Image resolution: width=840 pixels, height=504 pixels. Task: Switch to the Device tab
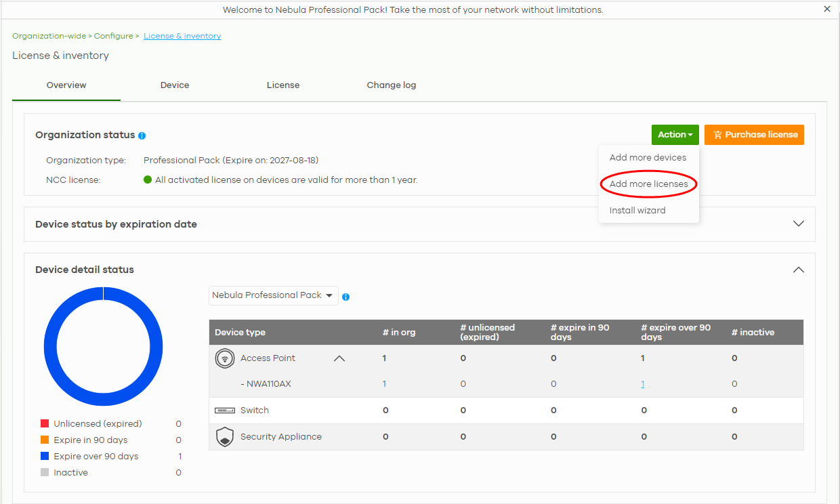(x=175, y=85)
